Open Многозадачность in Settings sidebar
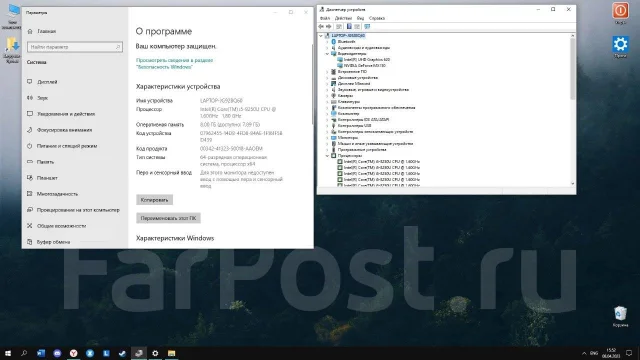640x360 pixels. 57,194
